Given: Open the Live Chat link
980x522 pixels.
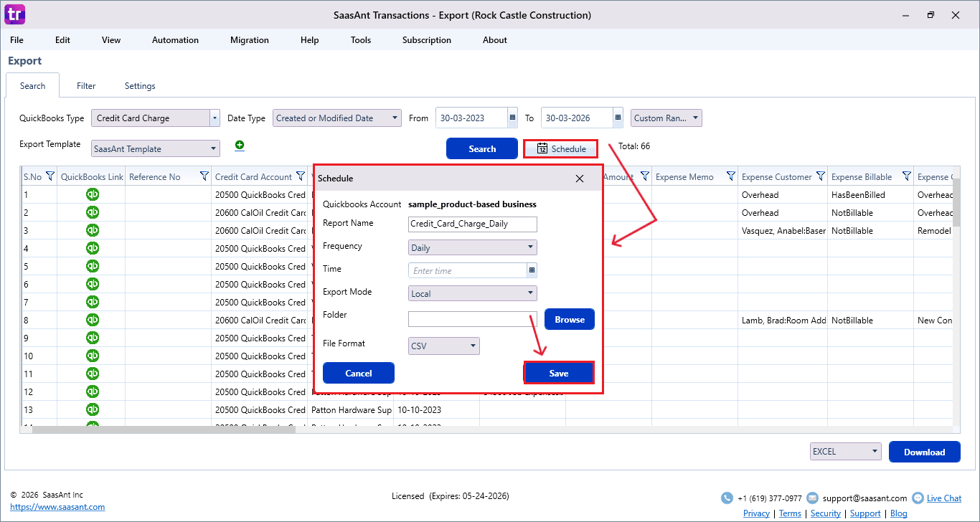Looking at the screenshot, I should 943,498.
